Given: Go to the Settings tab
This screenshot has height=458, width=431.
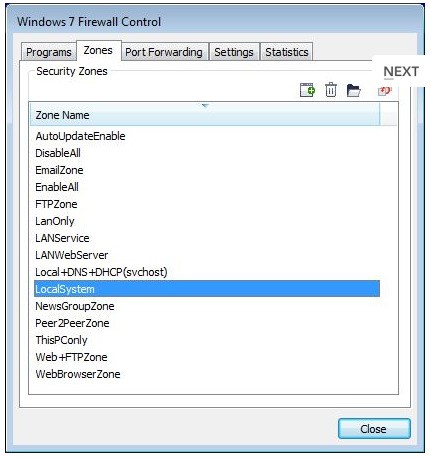Looking at the screenshot, I should point(234,52).
